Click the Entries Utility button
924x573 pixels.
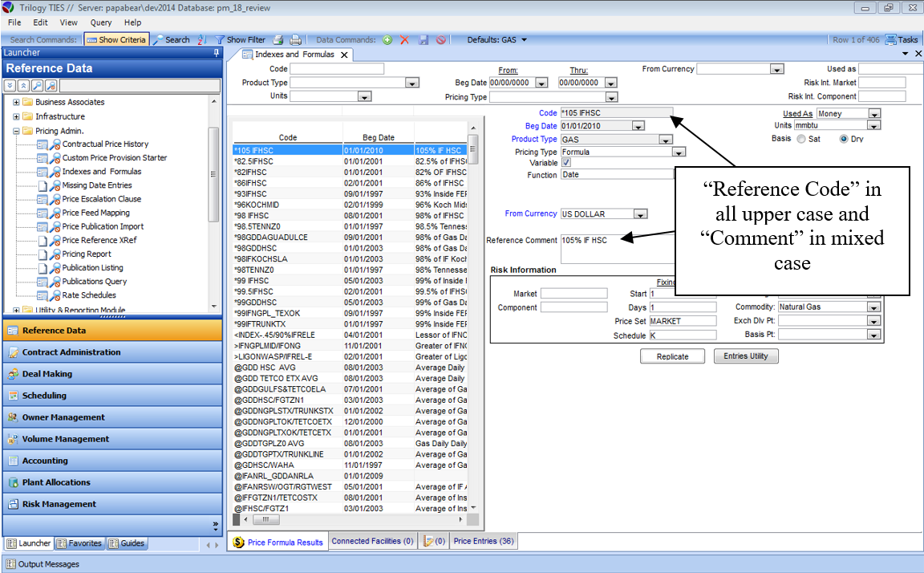tap(745, 356)
